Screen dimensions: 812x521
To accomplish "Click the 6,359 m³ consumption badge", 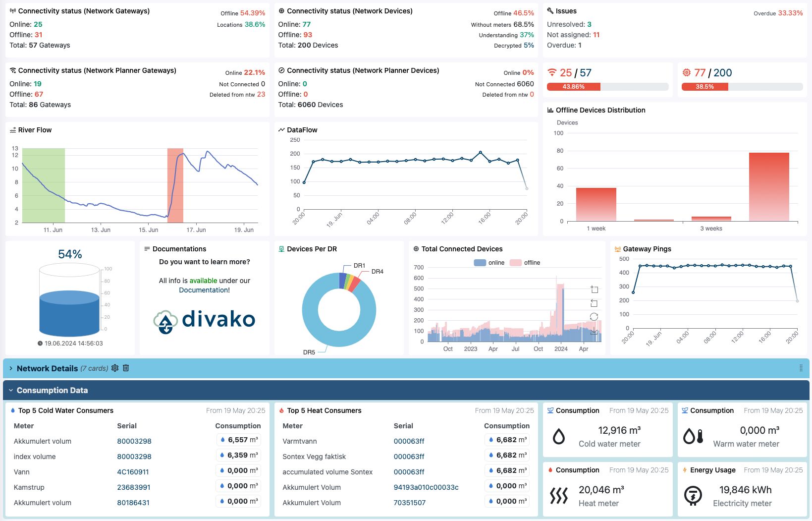I will [x=238, y=455].
